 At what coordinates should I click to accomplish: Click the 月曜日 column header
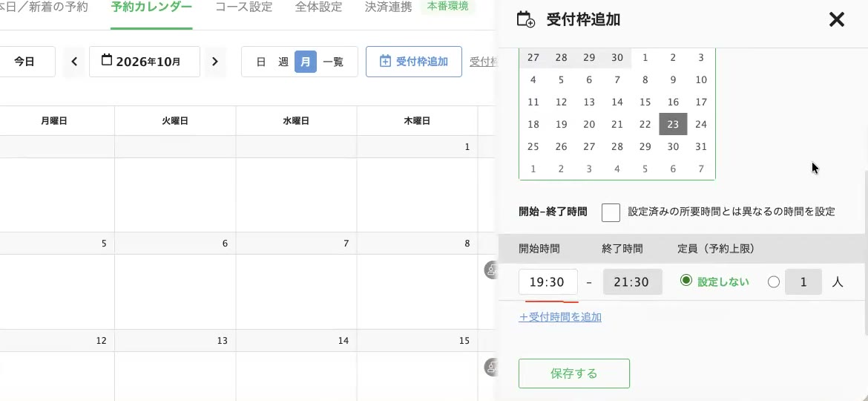pos(53,121)
